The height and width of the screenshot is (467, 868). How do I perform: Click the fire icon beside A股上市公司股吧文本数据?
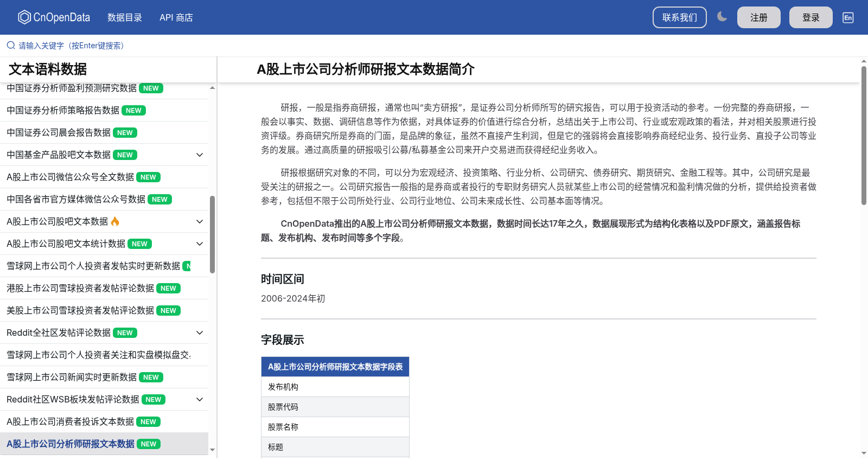click(115, 221)
